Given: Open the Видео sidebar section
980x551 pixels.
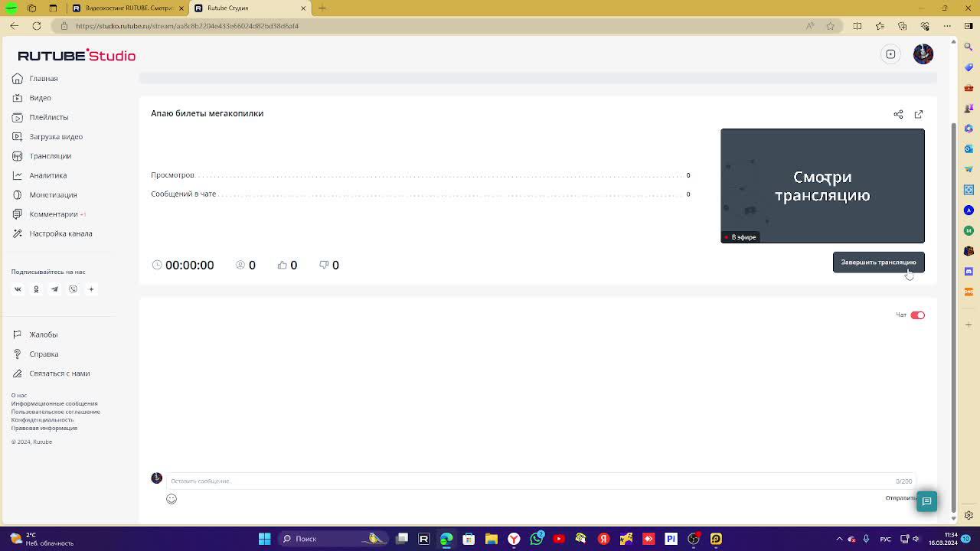Looking at the screenshot, I should 32,98.
